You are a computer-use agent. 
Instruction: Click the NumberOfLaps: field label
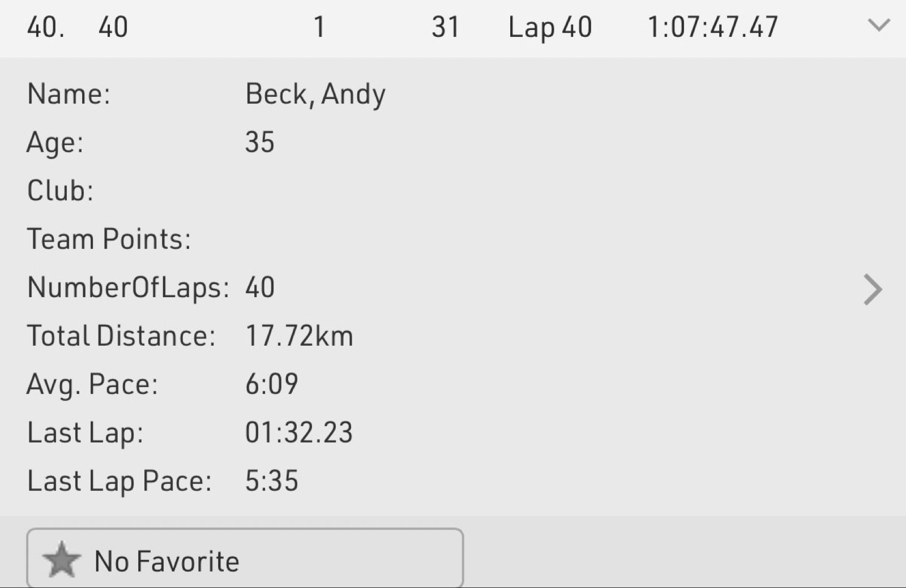128,287
